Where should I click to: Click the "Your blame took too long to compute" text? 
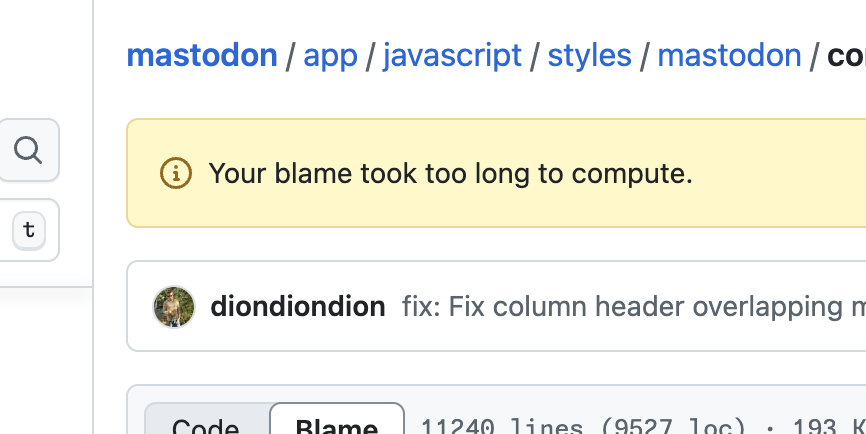(450, 173)
